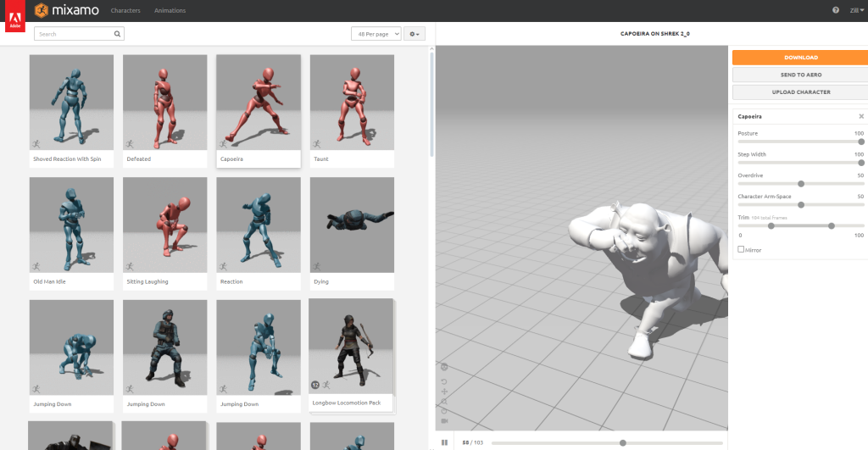The image size is (868, 450).
Task: Click the camera follow icon in viewport
Action: [x=444, y=421]
